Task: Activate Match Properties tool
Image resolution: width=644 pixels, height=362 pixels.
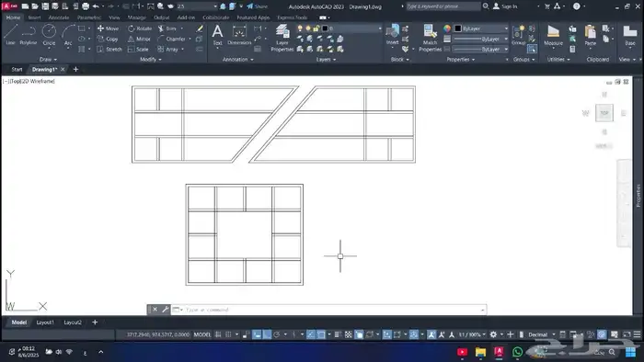Action: click(430, 38)
